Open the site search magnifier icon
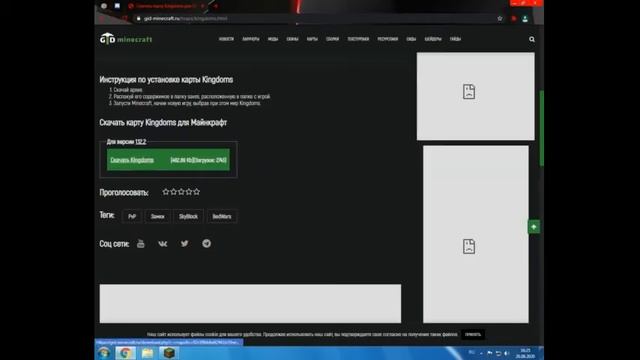Image resolution: width=640 pixels, height=360 pixels. point(532,39)
